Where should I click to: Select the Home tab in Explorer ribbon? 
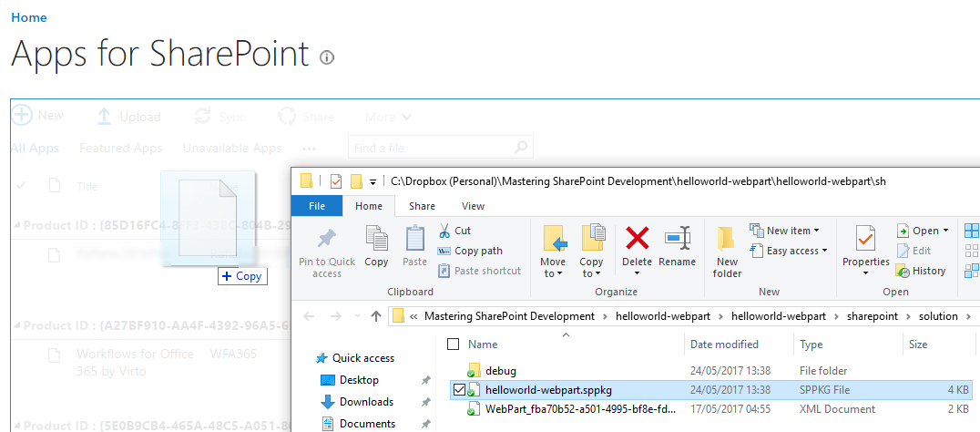click(x=369, y=205)
